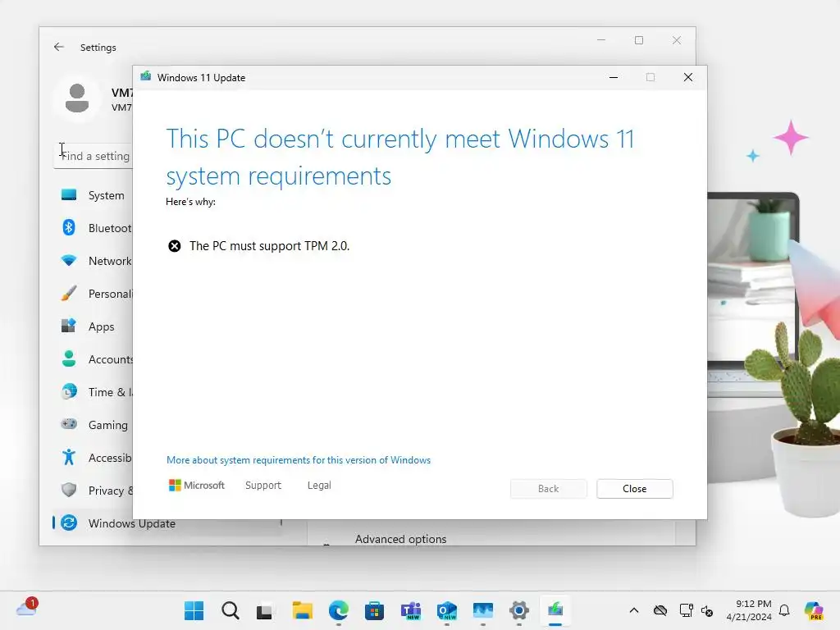
Task: Open network status tray icon
Action: tap(687, 610)
